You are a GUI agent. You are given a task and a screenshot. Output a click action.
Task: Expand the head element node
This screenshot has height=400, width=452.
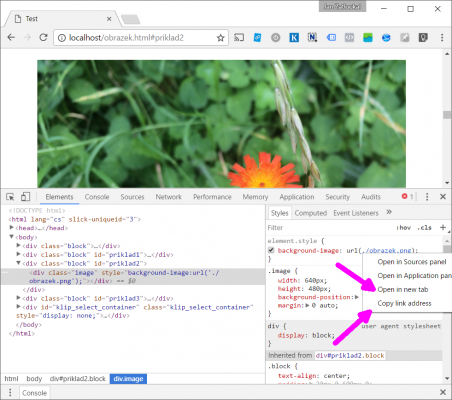click(x=11, y=227)
